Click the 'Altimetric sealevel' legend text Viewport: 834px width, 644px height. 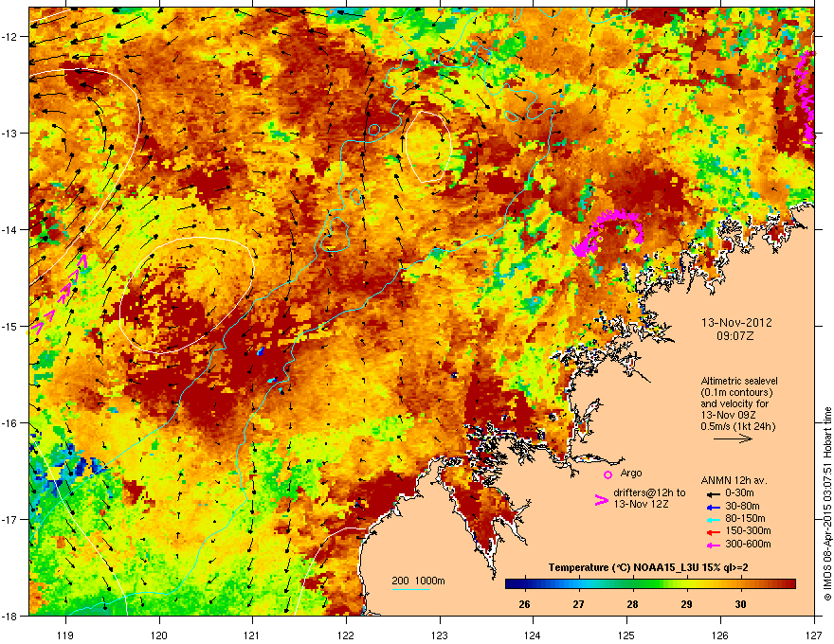click(x=739, y=381)
